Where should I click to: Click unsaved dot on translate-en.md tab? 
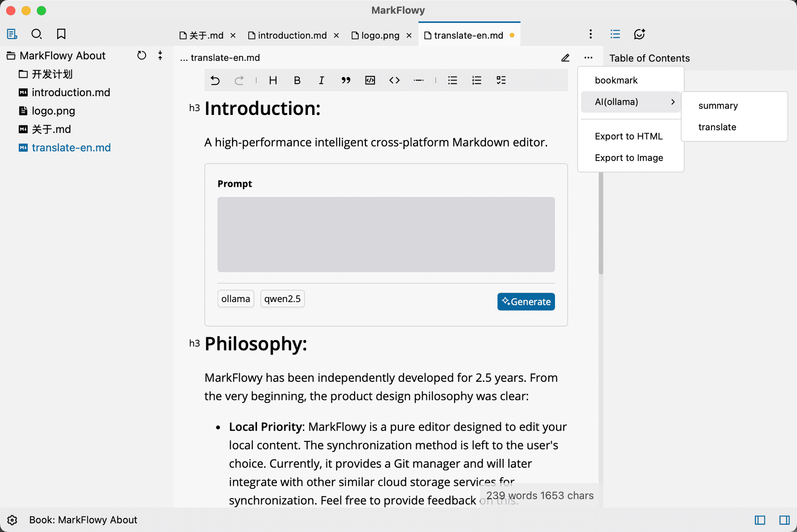pyautogui.click(x=512, y=36)
